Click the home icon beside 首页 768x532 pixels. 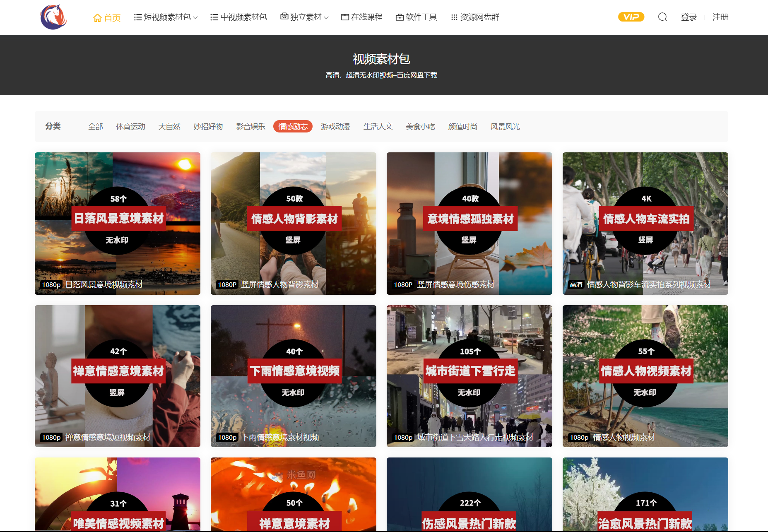(x=97, y=17)
